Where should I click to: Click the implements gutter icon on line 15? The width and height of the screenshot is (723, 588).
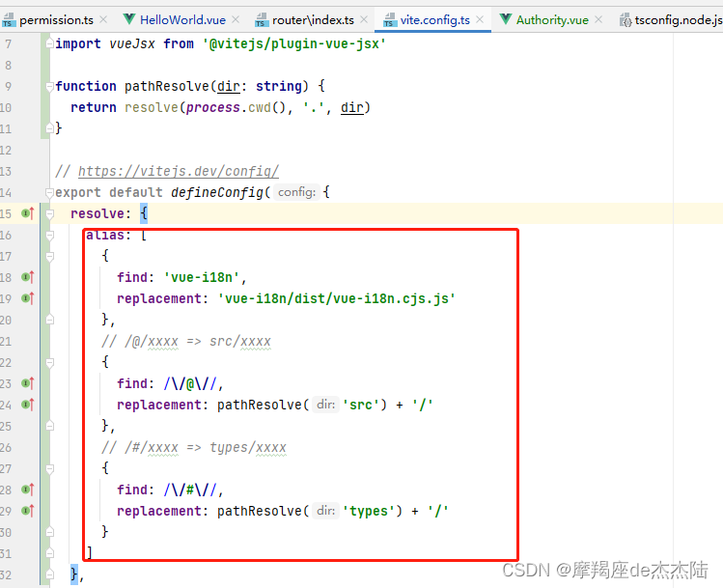click(28, 213)
